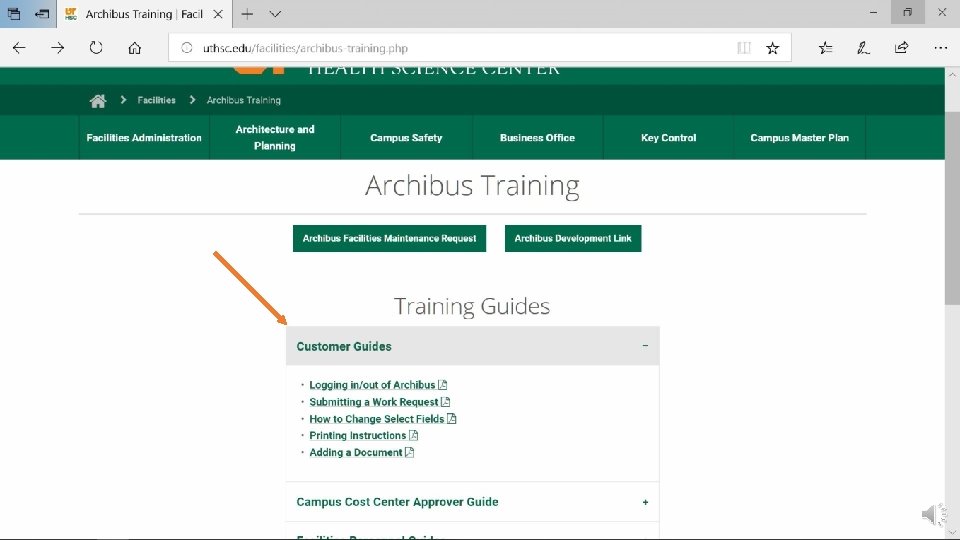
Task: Close the Archibus Training tab
Action: pyautogui.click(x=218, y=13)
